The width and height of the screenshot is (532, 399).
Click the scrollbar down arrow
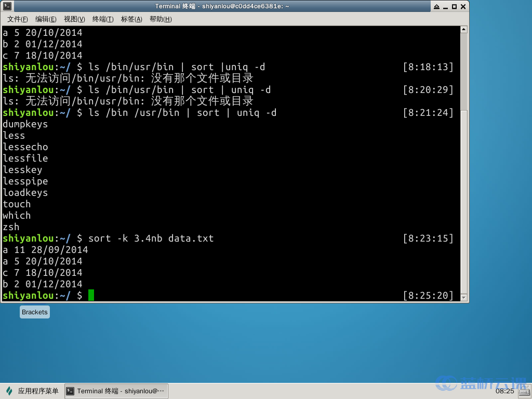464,298
